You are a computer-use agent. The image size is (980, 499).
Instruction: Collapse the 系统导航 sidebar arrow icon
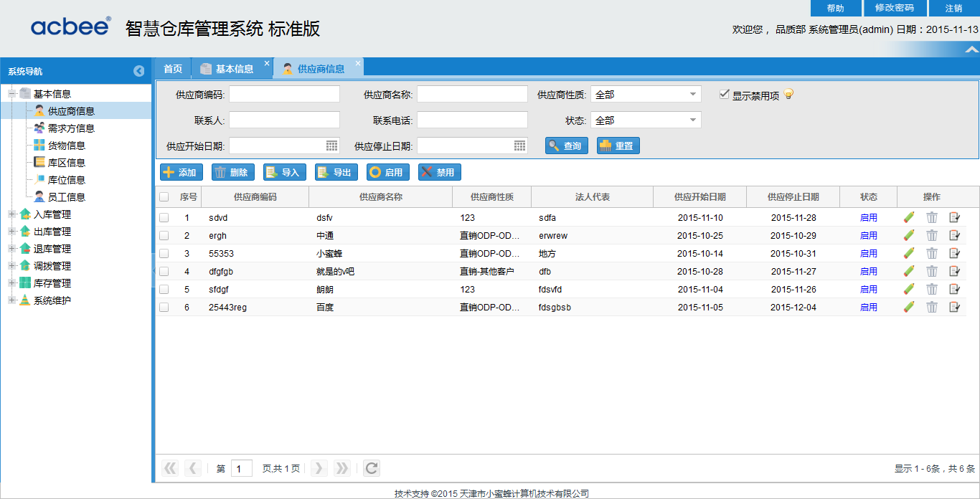click(139, 71)
